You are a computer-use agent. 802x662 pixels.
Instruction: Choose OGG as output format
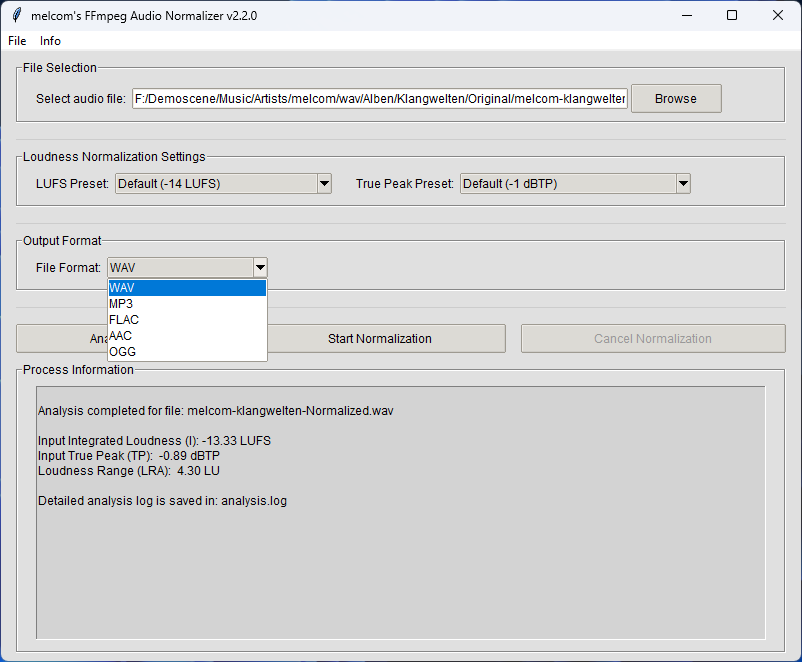click(x=186, y=352)
